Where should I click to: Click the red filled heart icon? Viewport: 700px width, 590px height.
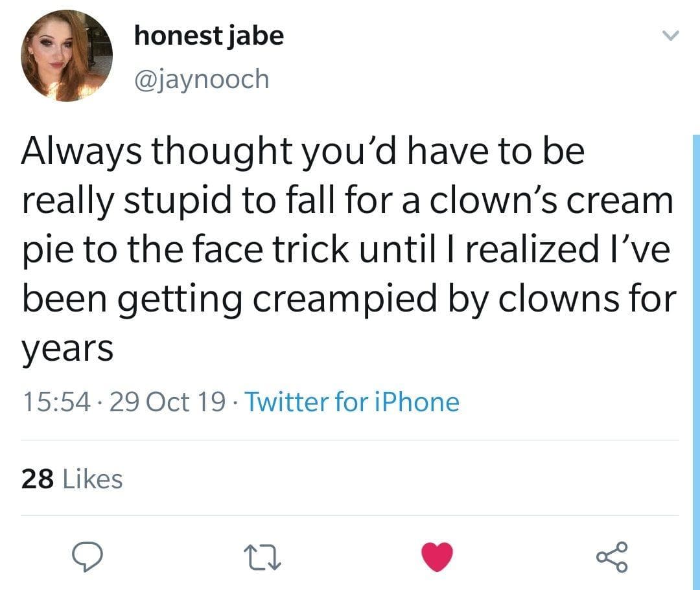(437, 556)
